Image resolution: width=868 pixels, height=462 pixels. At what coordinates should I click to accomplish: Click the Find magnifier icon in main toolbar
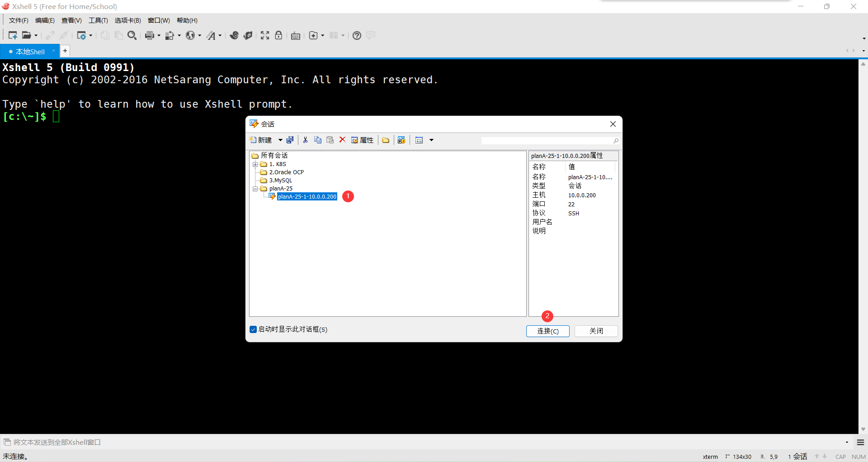[x=132, y=35]
